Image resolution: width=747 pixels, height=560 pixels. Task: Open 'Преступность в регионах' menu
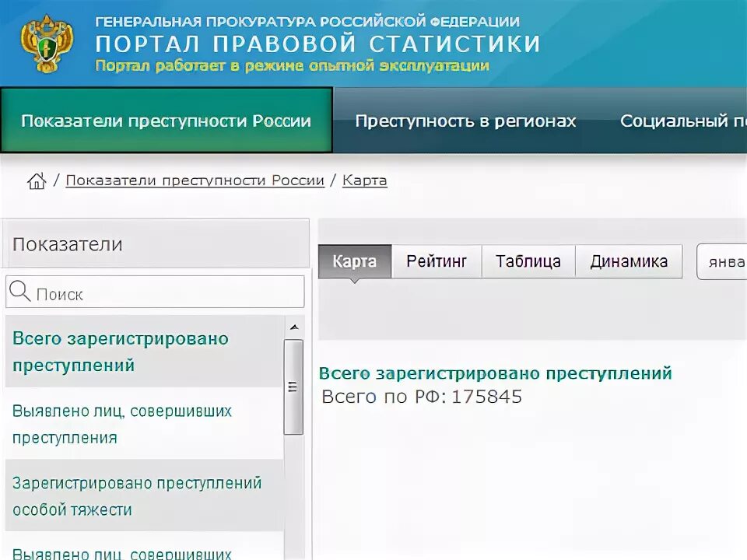465,121
